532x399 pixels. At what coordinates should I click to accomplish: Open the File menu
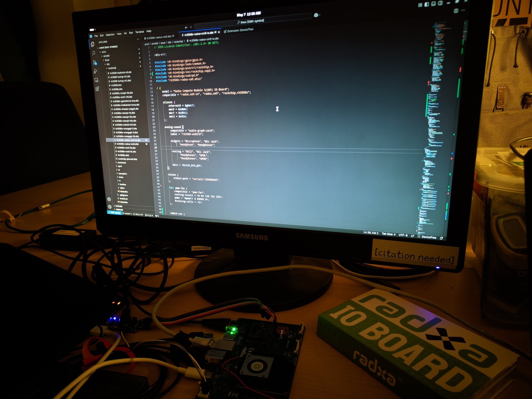96,36
